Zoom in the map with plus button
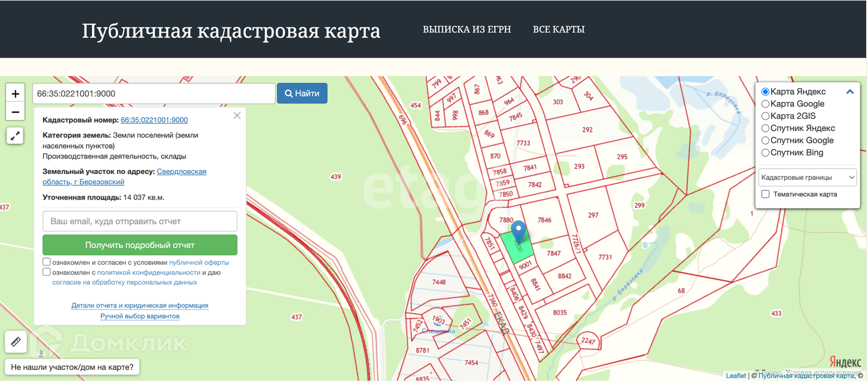The height and width of the screenshot is (382, 868). click(15, 93)
